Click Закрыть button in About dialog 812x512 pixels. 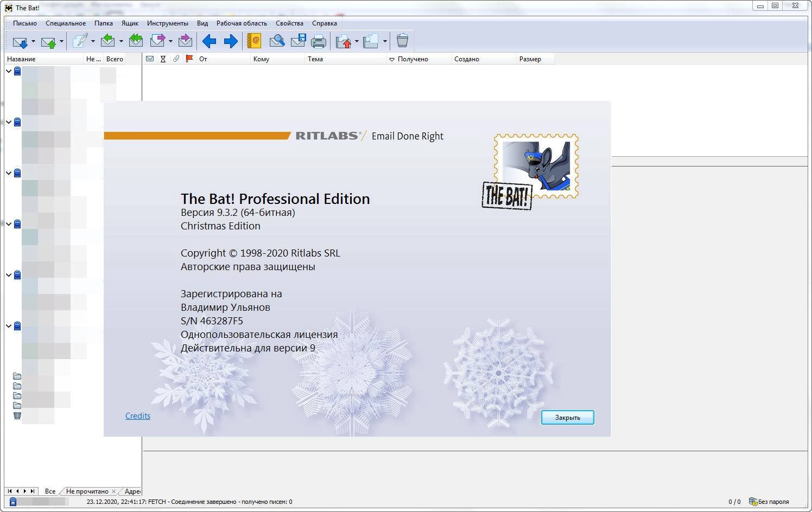(568, 418)
